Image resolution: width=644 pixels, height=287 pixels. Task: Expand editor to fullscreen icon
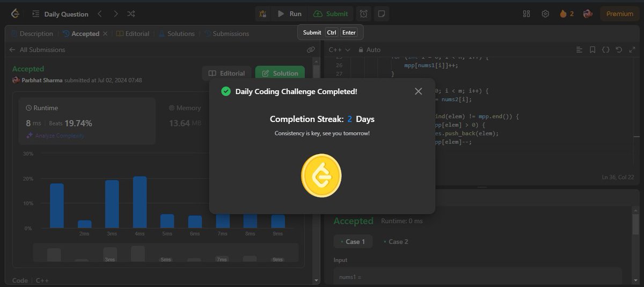pos(631,49)
